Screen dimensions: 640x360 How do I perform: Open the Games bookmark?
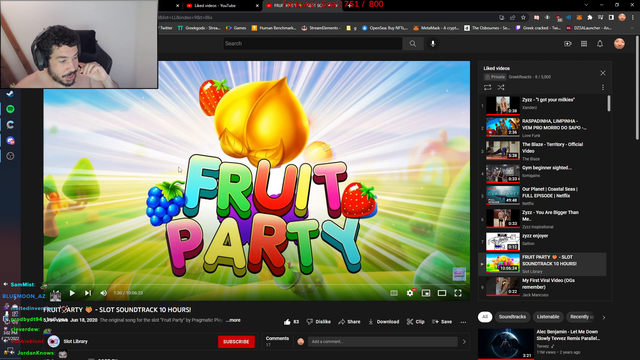tap(236, 28)
